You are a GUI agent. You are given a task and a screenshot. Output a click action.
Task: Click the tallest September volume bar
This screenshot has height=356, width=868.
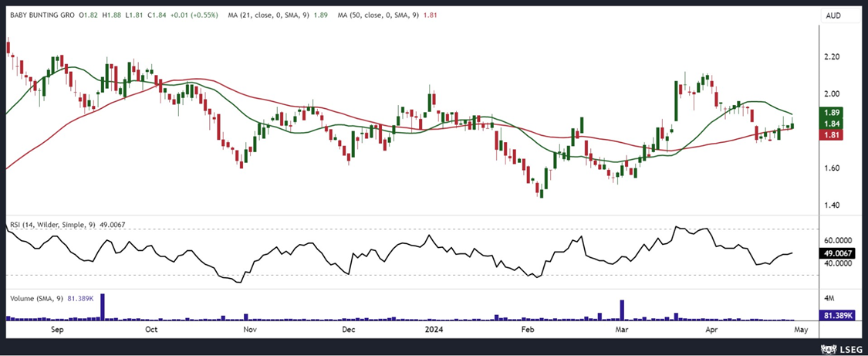tap(103, 307)
